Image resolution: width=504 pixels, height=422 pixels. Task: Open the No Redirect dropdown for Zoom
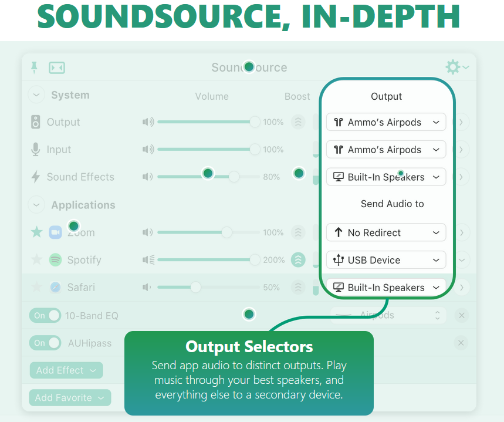[386, 232]
